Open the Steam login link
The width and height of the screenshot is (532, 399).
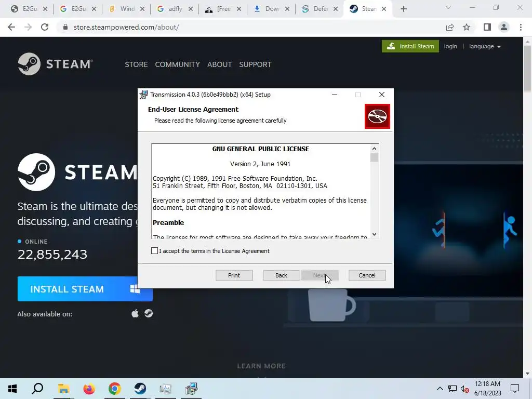[450, 46]
